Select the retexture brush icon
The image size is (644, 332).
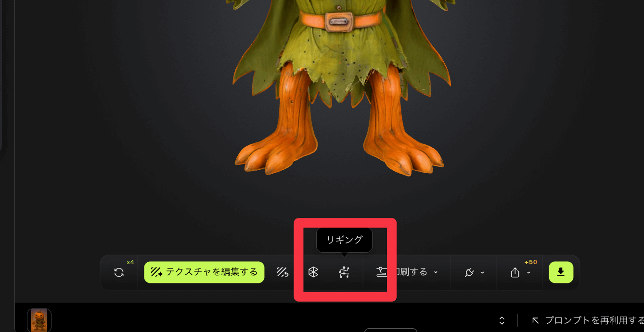point(283,272)
